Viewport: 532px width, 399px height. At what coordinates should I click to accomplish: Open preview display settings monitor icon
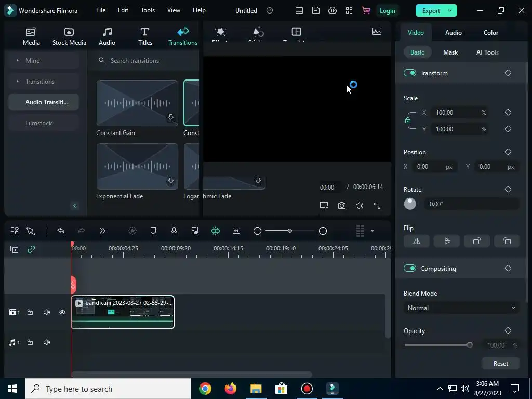(x=324, y=206)
